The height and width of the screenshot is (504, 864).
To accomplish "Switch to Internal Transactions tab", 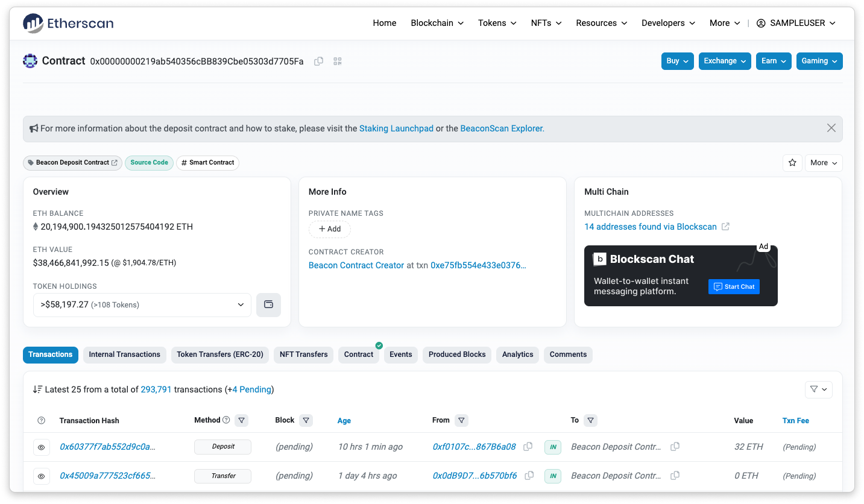I will tap(124, 354).
